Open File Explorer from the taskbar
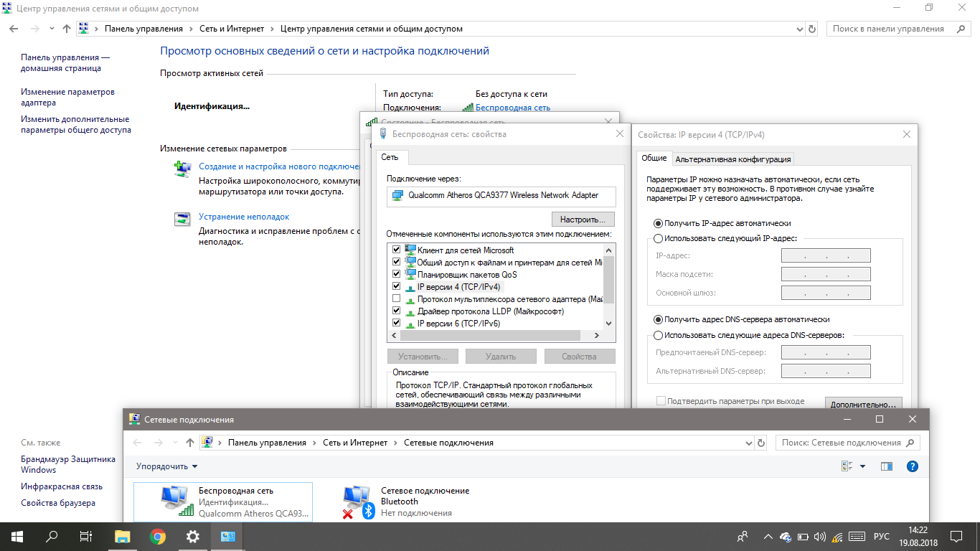The width and height of the screenshot is (980, 551). (x=123, y=536)
